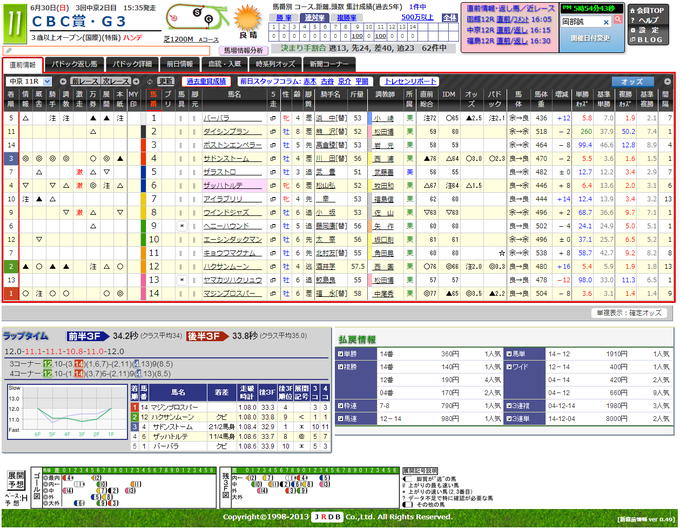Open staff column link 古谷

coord(327,82)
